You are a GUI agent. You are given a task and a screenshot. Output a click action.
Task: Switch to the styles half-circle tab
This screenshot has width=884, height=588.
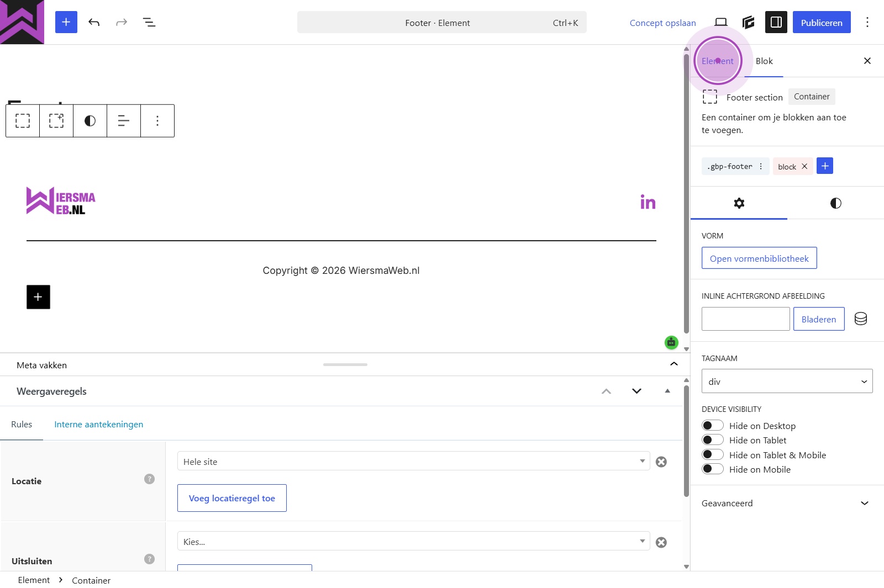pos(835,203)
